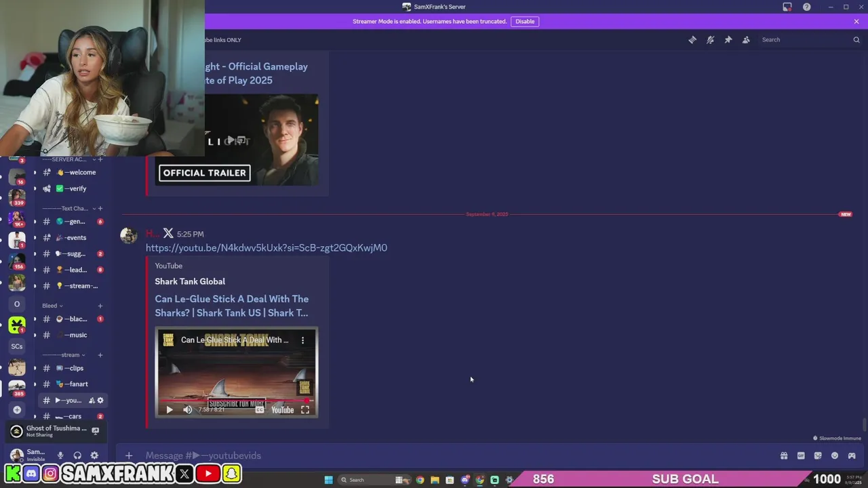Viewport: 868px width, 488px height.
Task: Open the —stream-... channel
Action: (72, 286)
